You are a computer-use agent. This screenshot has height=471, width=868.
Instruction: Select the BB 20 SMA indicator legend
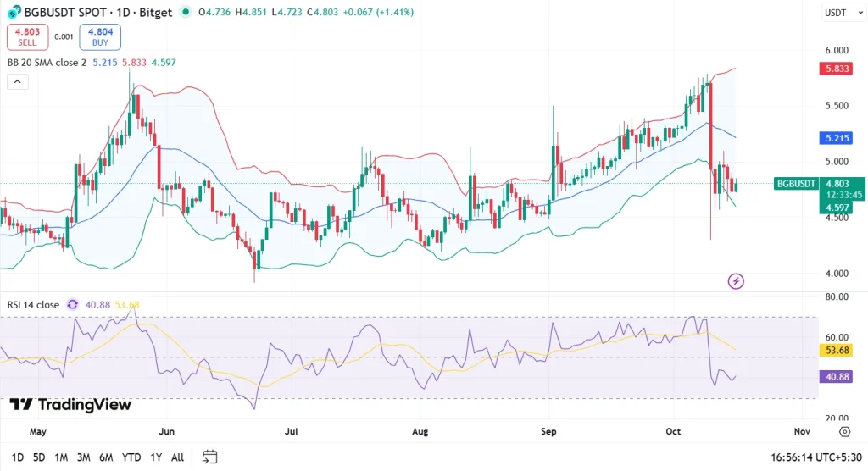(47, 63)
